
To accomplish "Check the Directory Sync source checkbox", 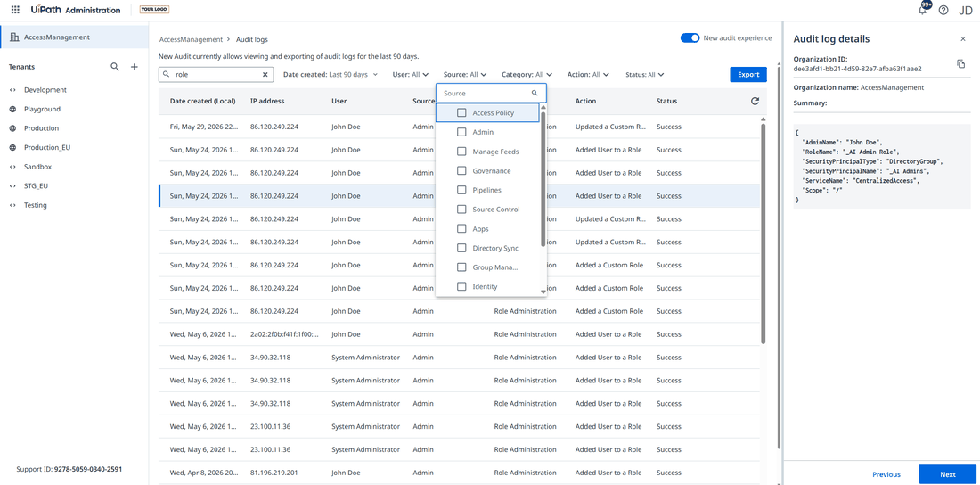I will click(x=461, y=248).
